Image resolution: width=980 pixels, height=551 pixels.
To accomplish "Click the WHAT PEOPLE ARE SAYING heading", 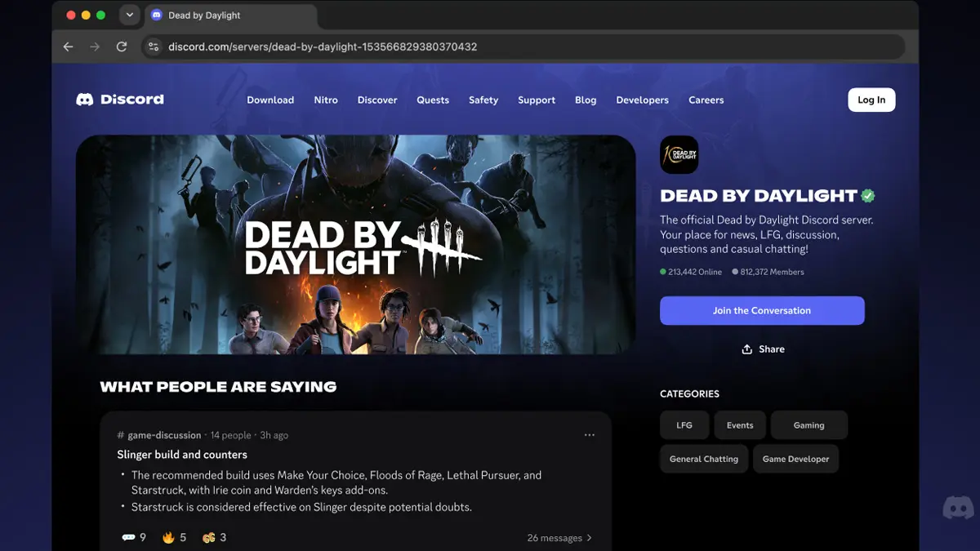I will pos(218,387).
